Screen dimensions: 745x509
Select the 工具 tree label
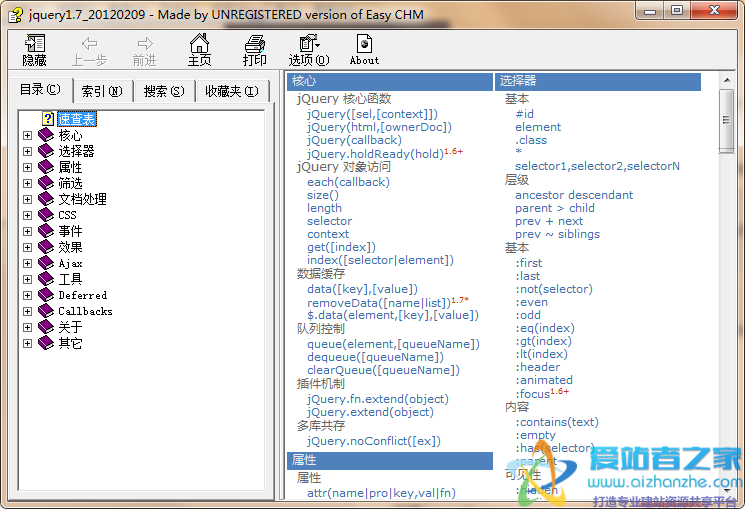(70, 279)
